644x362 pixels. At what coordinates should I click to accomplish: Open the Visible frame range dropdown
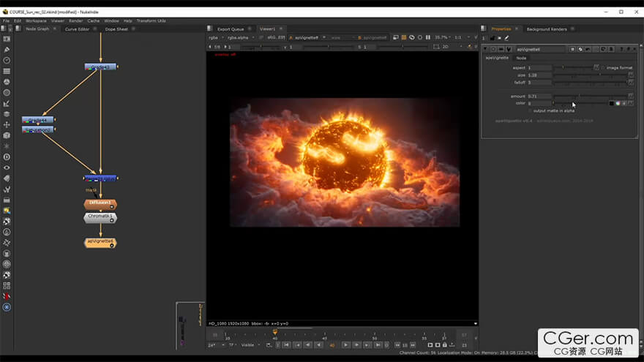pos(250,344)
